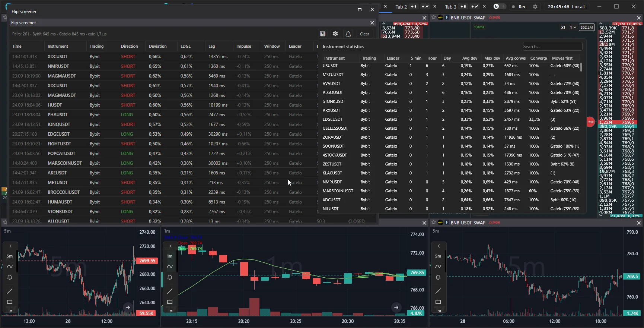The width and height of the screenshot is (644, 328).
Task: Click the Clear button in Flip screener
Action: pos(364,34)
